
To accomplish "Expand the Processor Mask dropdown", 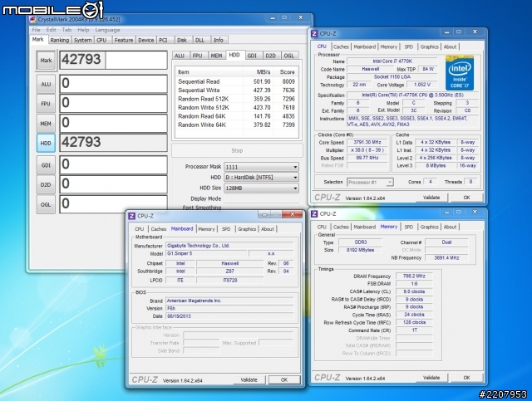I will [295, 167].
